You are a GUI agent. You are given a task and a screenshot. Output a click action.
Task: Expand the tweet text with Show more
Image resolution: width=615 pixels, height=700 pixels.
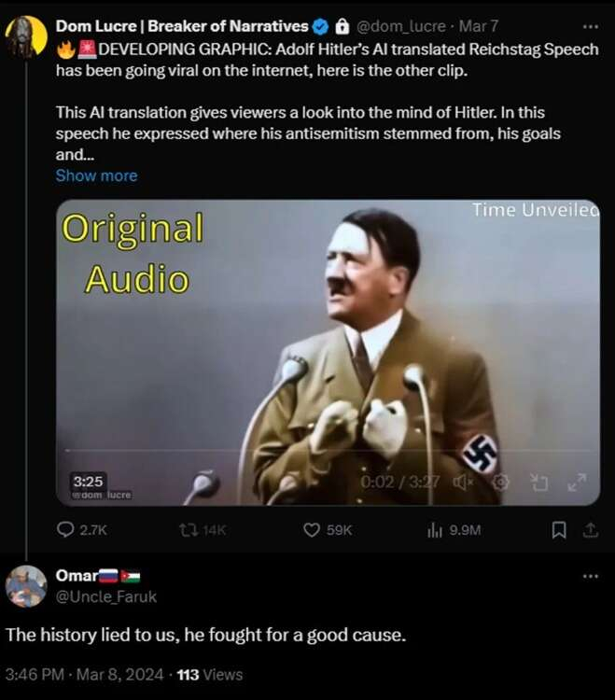96,175
